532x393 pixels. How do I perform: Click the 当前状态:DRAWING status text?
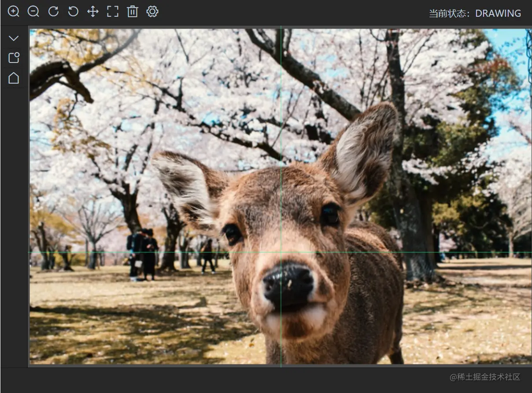(x=475, y=13)
